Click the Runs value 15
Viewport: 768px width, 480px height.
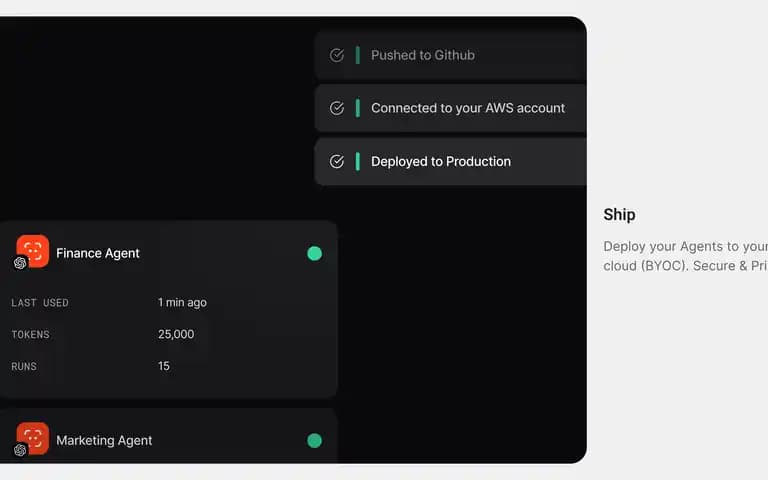click(x=164, y=366)
